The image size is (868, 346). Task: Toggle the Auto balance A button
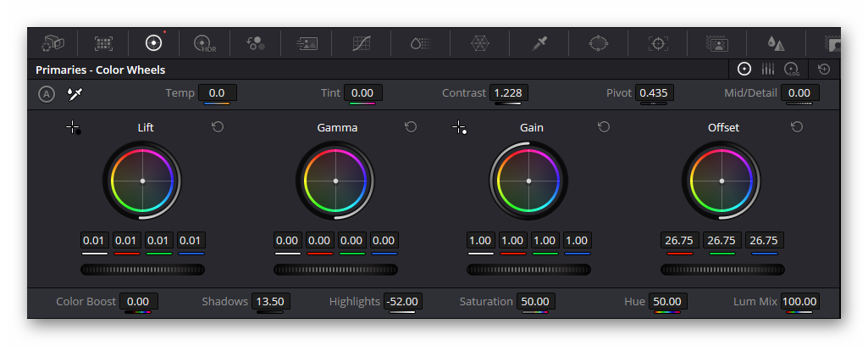pyautogui.click(x=47, y=94)
